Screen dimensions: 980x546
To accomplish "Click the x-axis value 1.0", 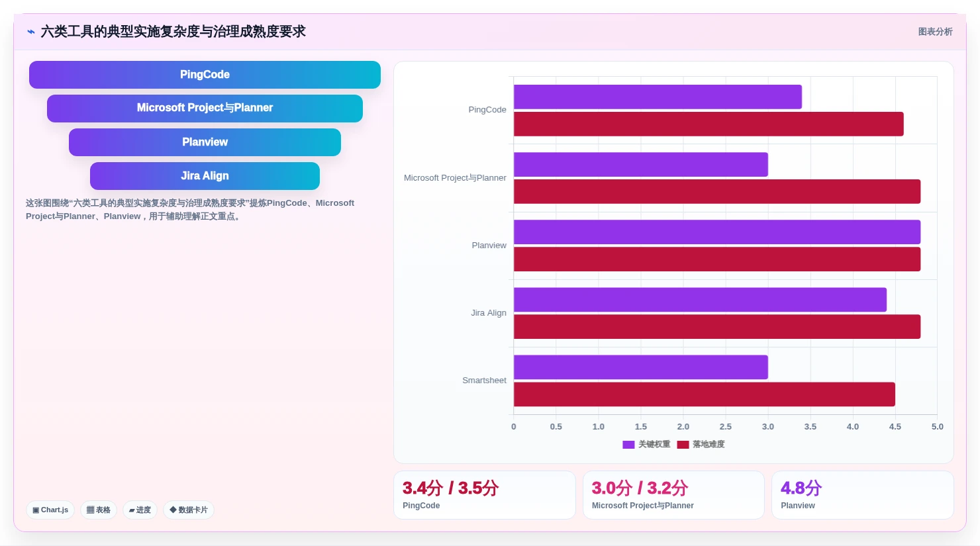I will point(599,427).
